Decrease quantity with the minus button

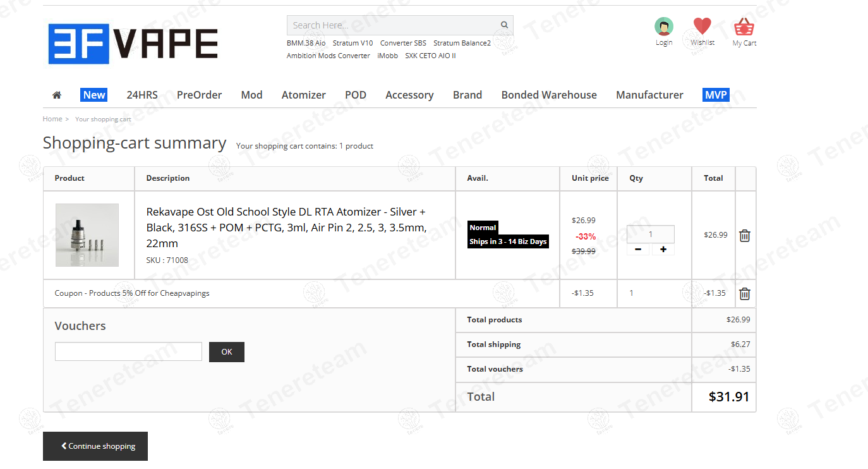(638, 249)
